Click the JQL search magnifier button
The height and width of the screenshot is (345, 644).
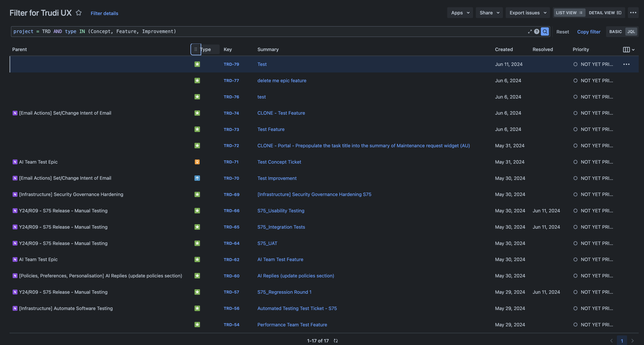click(545, 32)
